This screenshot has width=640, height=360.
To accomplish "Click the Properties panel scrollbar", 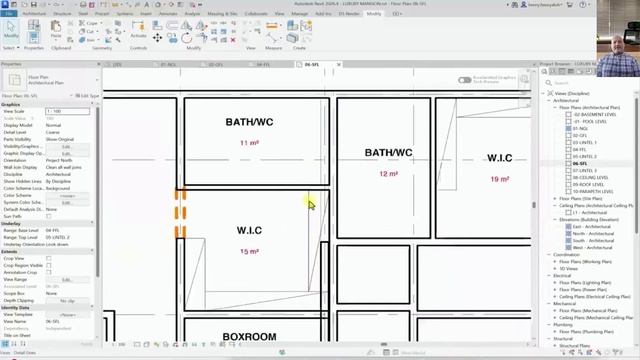I will click(x=98, y=192).
